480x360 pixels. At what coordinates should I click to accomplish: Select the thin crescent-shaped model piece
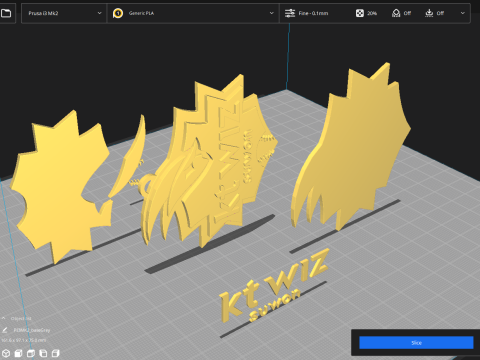point(129,157)
